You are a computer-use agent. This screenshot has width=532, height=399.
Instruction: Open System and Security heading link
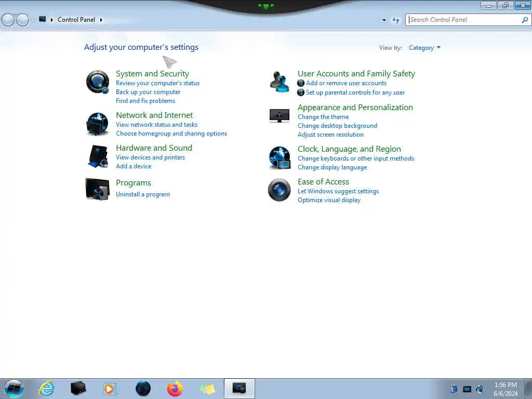[152, 74]
